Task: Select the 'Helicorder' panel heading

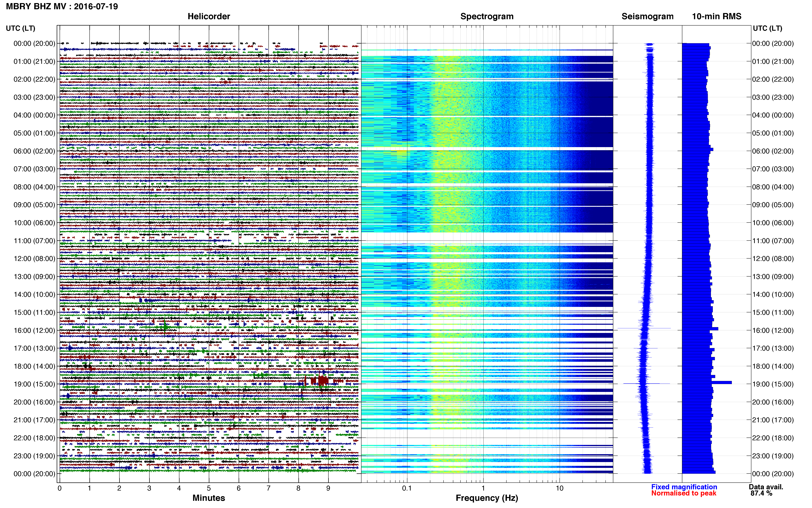Action: (208, 16)
